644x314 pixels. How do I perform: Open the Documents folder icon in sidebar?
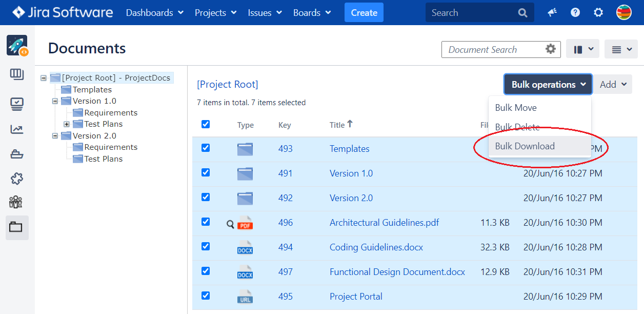pos(16,227)
